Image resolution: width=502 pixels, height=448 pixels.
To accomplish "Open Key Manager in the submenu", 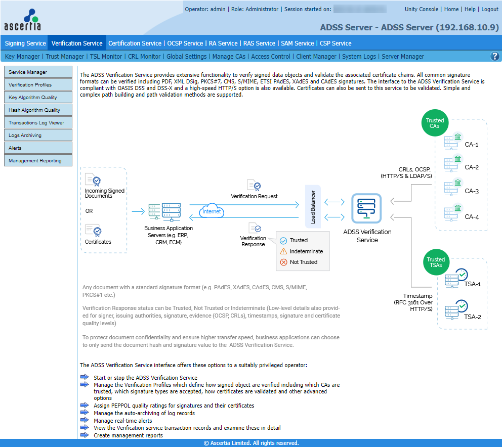I will (x=22, y=56).
